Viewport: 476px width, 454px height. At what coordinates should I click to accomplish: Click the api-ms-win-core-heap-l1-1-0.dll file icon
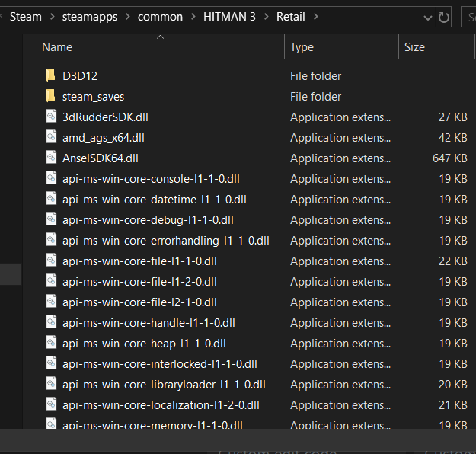coord(51,342)
